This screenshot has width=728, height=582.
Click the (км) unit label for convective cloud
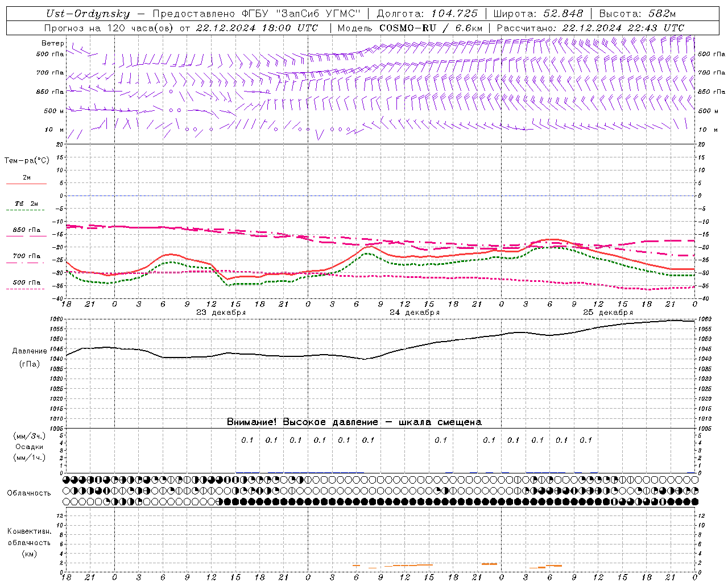pos(29,554)
